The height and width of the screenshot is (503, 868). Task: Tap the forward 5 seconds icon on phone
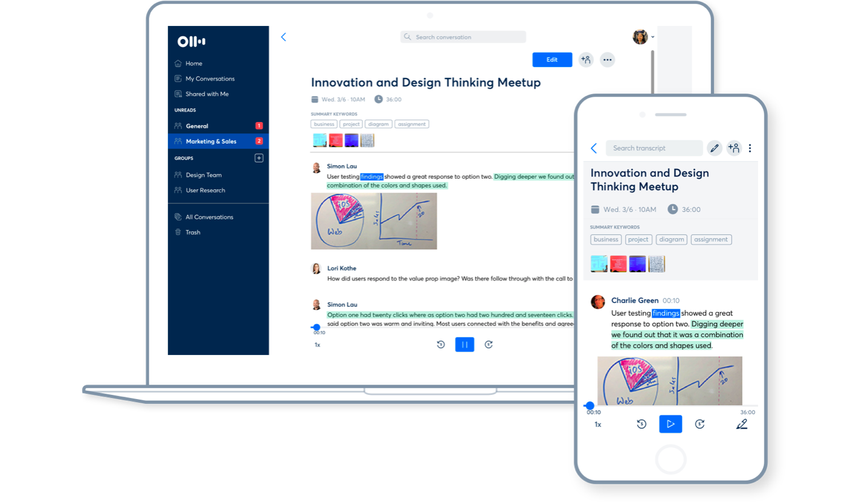point(699,424)
